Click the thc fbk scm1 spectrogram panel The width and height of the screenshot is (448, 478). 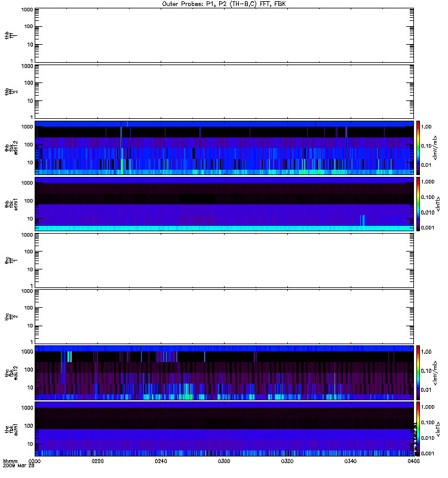[224, 429]
